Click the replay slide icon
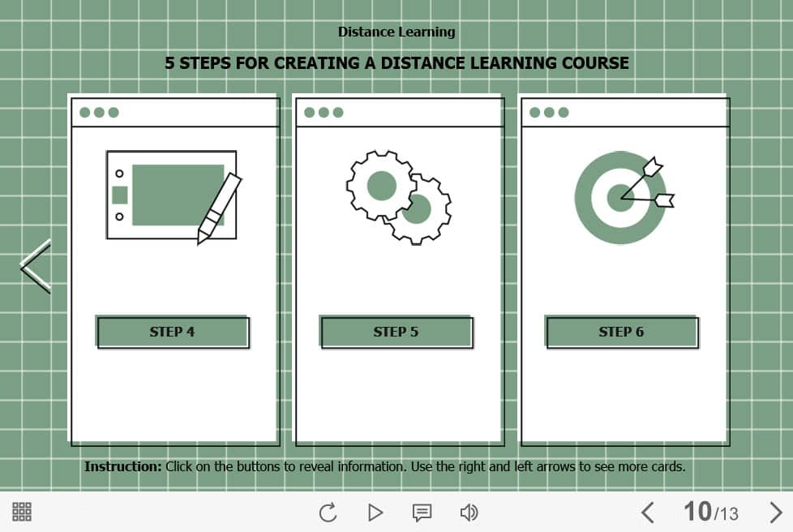The image size is (793, 532). [x=328, y=513]
